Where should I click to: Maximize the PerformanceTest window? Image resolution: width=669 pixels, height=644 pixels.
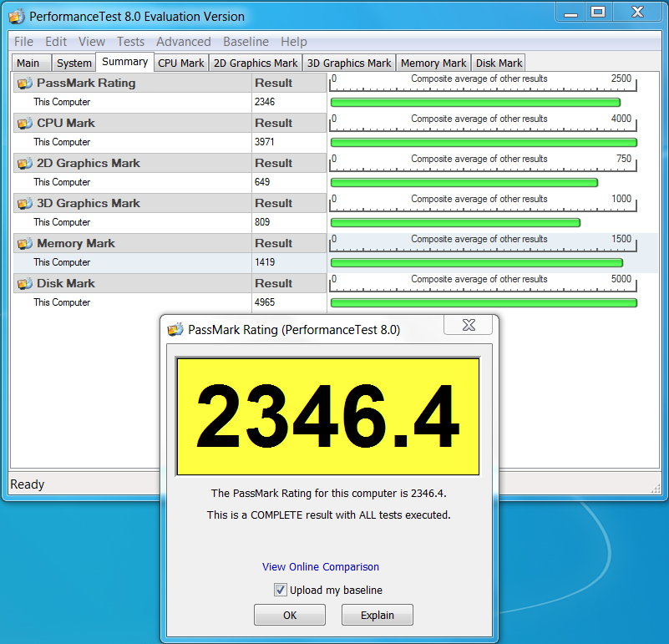coord(598,12)
